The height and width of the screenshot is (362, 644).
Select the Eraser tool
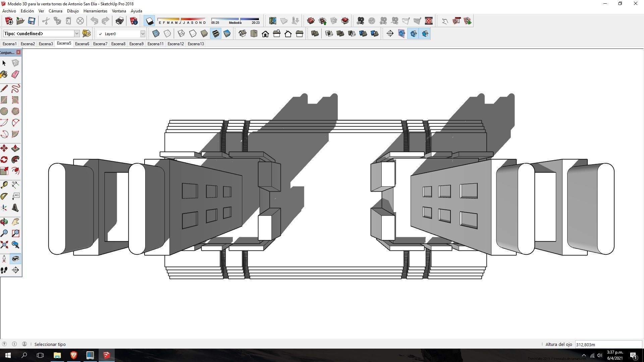click(15, 74)
